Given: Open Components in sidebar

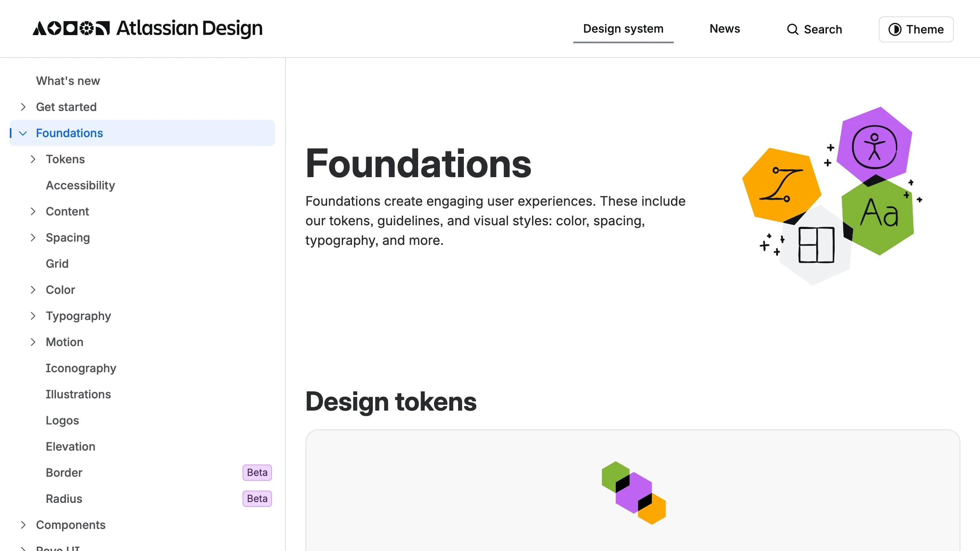Looking at the screenshot, I should point(71,525).
